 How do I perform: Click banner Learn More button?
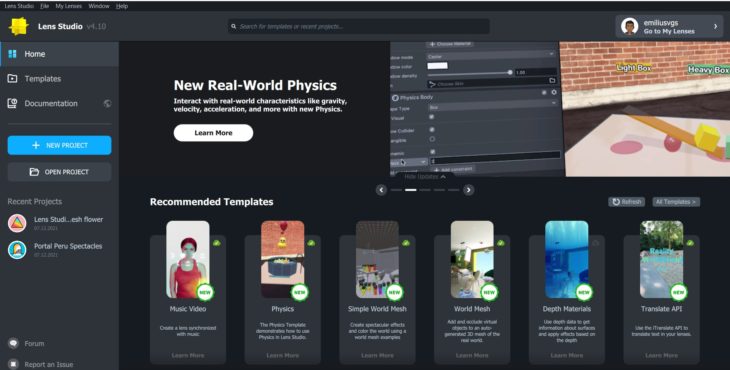pos(213,133)
